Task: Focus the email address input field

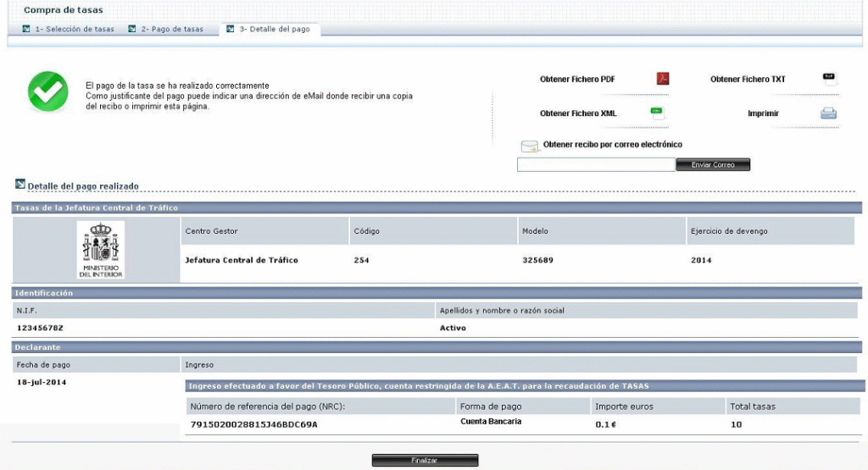Action: coord(595,164)
